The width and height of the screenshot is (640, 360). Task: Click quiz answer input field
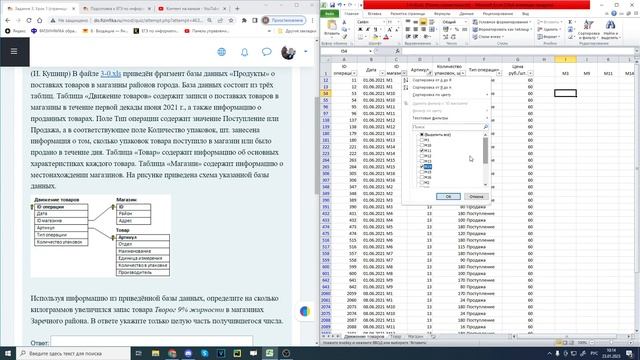click(x=151, y=341)
